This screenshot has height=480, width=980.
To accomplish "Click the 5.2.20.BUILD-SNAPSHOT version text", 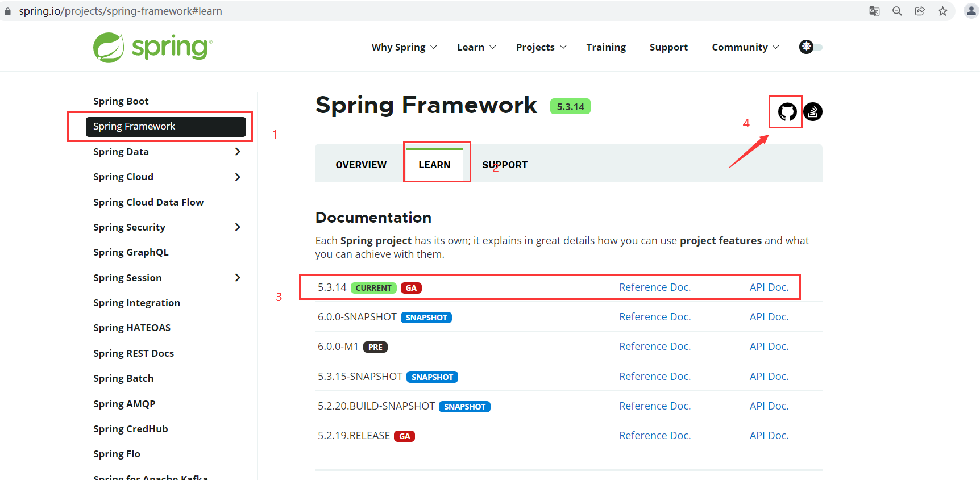I will click(x=376, y=406).
